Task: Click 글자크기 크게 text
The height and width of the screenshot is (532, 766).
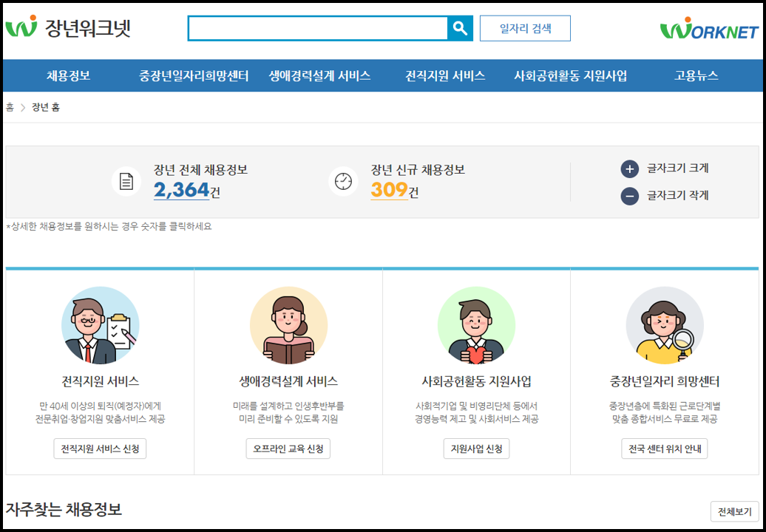Action: [678, 168]
